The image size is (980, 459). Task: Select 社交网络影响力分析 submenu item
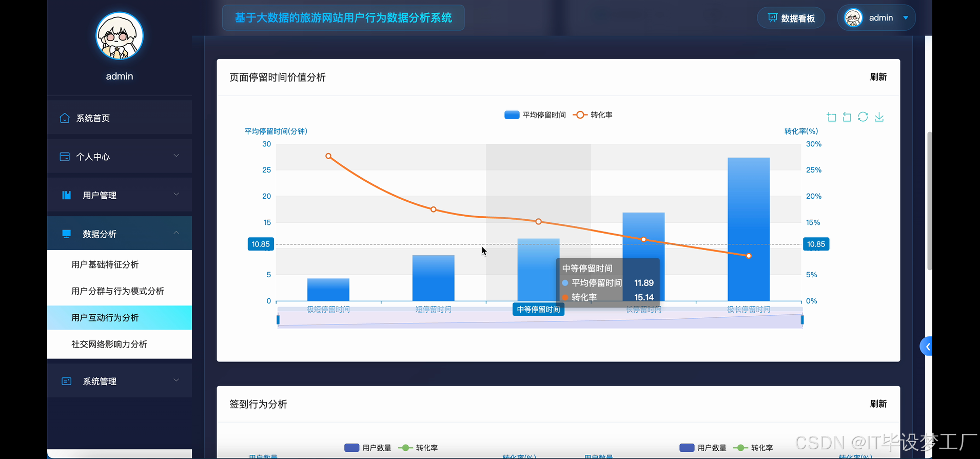point(120,344)
